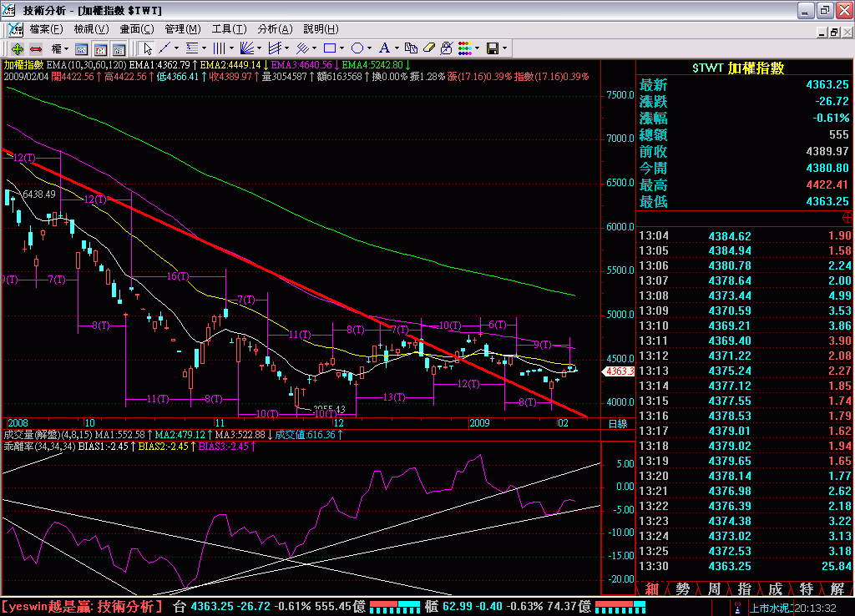Select the ellipse drawing tool
Screen dimensions: 855x616
pyautogui.click(x=357, y=49)
